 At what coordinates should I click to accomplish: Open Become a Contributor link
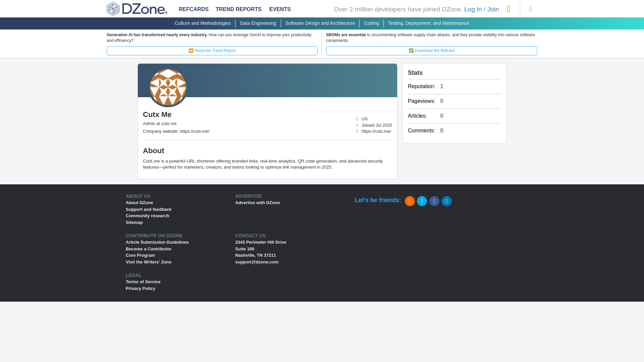click(x=149, y=249)
